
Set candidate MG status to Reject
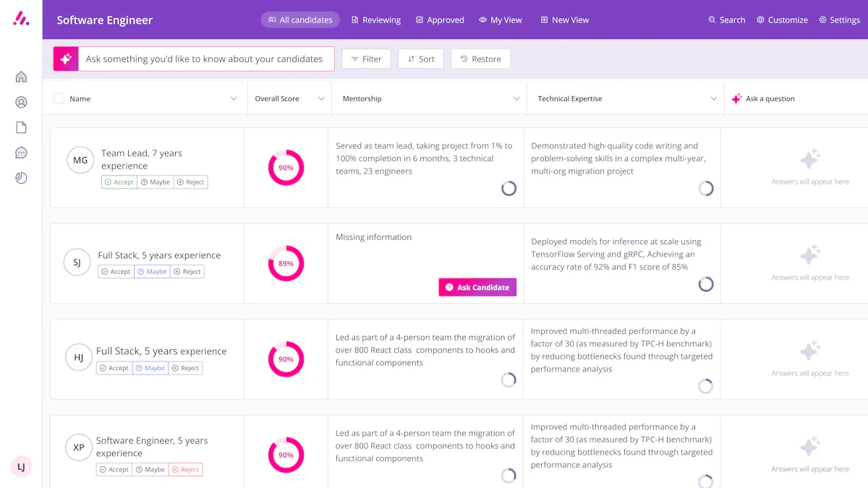point(191,182)
